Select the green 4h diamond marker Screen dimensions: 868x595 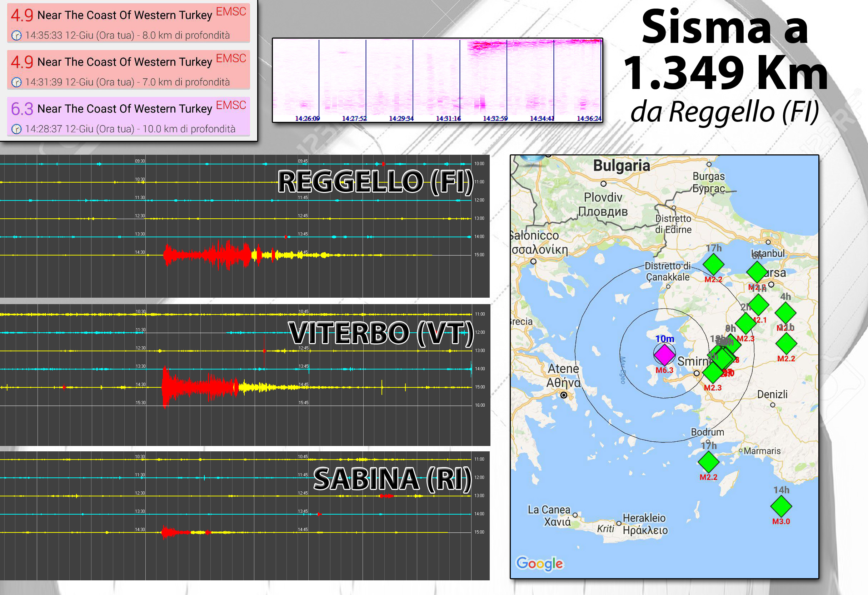[785, 312]
